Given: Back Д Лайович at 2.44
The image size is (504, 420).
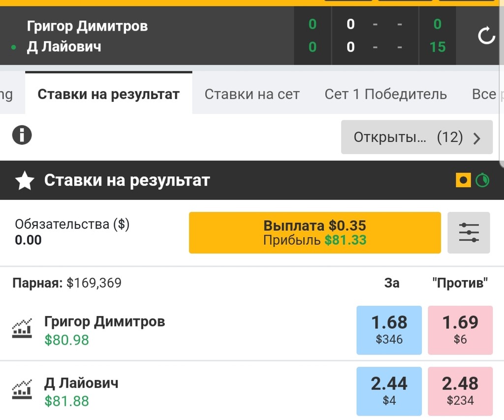Looking at the screenshot, I should tap(389, 391).
